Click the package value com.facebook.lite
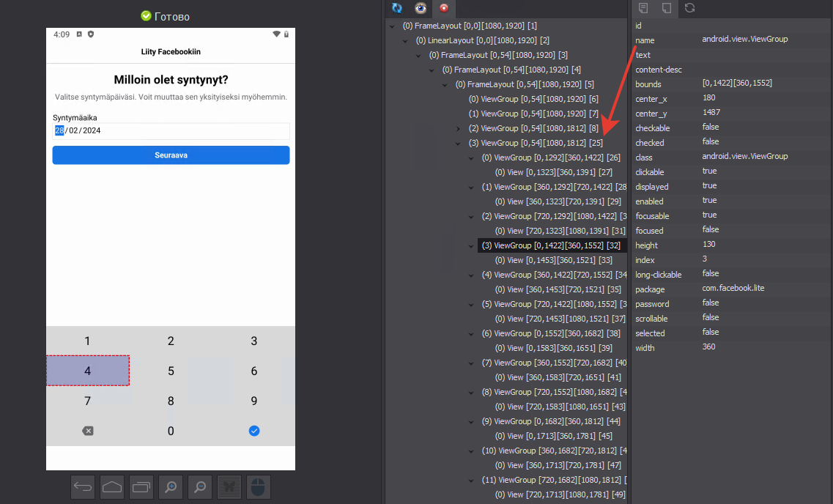The height and width of the screenshot is (504, 833). pyautogui.click(x=733, y=288)
